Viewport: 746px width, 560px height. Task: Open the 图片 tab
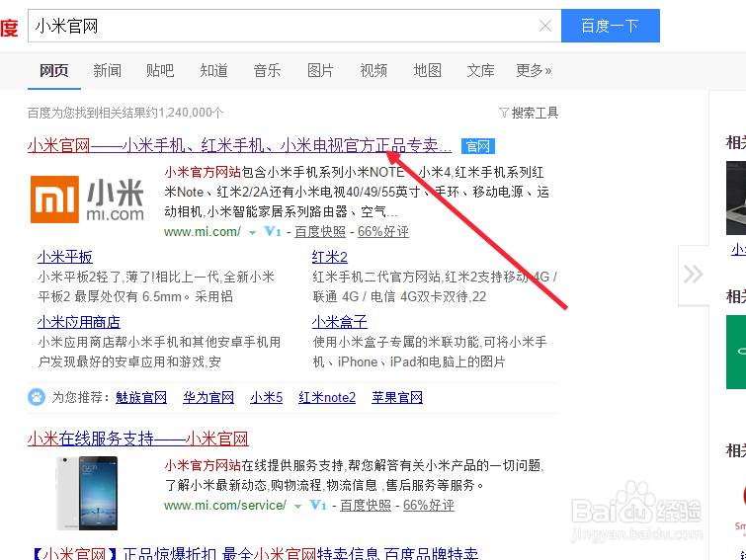(320, 70)
